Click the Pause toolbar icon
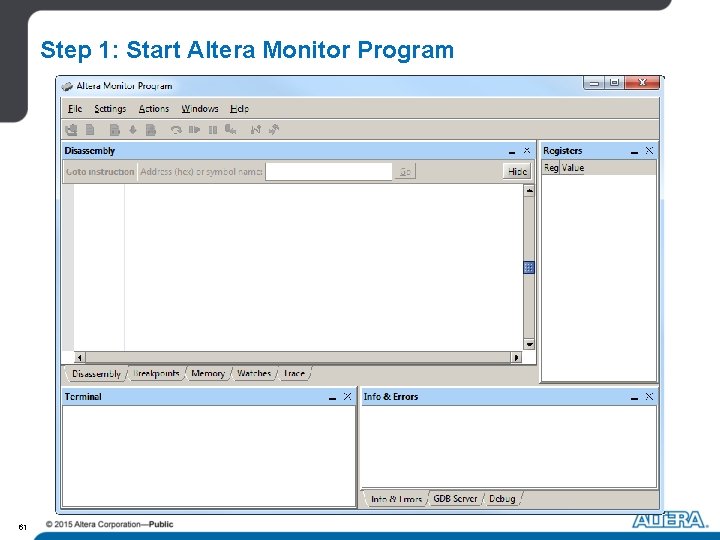 213,130
